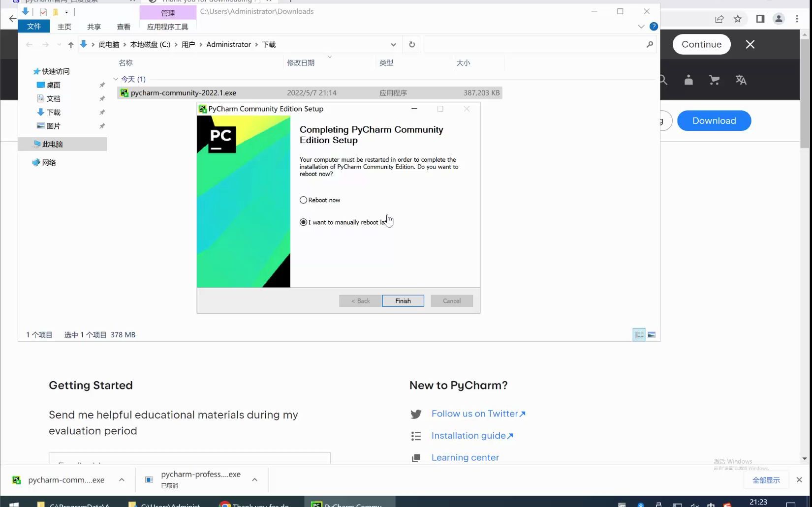Image resolution: width=812 pixels, height=507 pixels.
Task: Select pycharm-community-2022.1.exe file row
Action: 310,93
